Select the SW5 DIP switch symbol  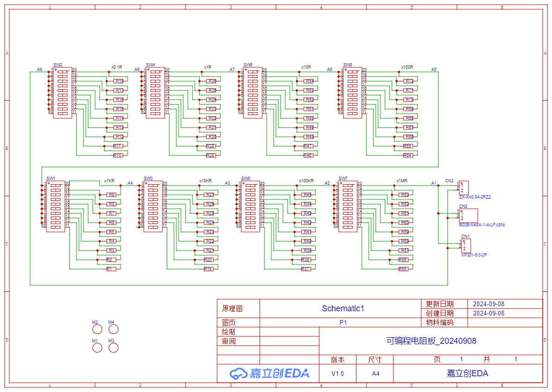[x=250, y=206]
